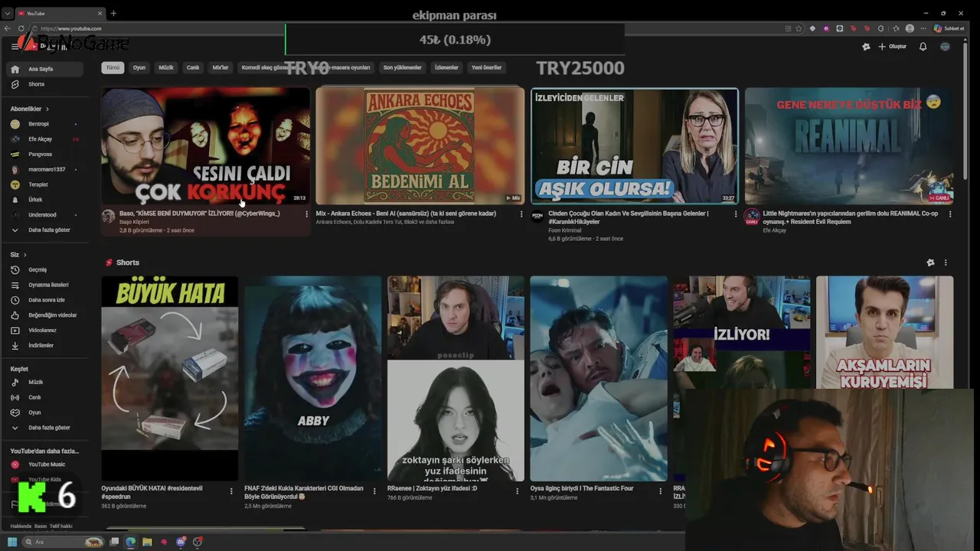Viewport: 980px width, 551px height.
Task: Open the hamburger guide menu
Action: pos(15,47)
